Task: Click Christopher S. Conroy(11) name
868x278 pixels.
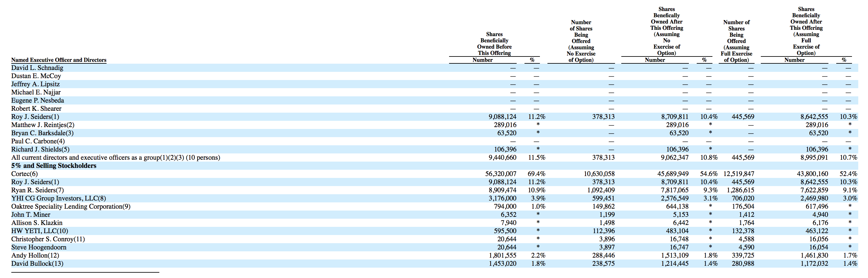Action: click(48, 239)
